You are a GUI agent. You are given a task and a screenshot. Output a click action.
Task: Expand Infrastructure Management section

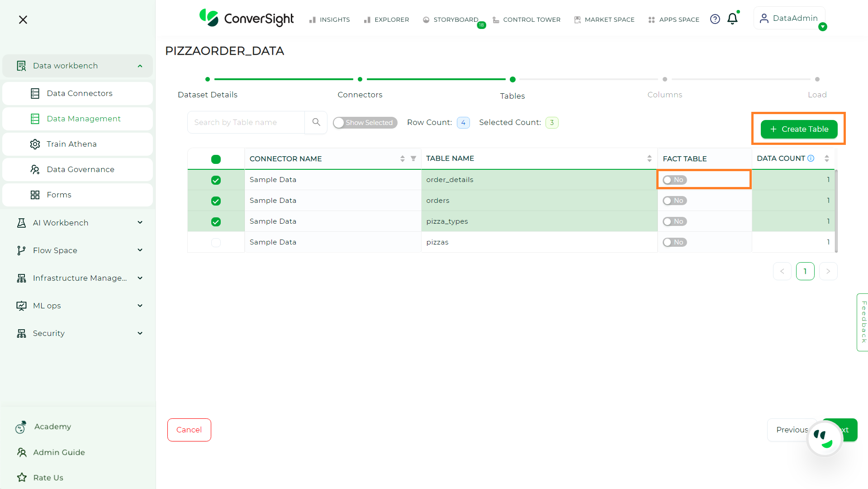click(140, 278)
